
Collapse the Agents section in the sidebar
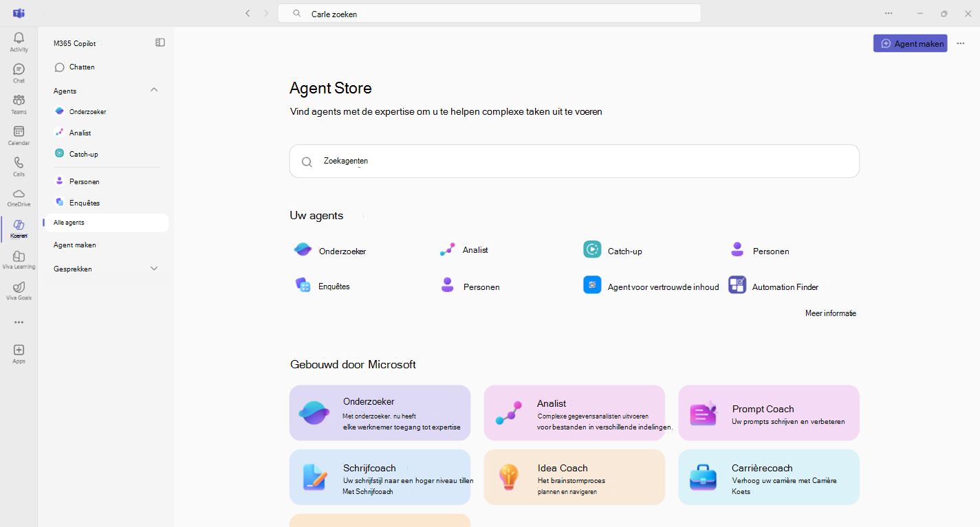[x=154, y=90]
